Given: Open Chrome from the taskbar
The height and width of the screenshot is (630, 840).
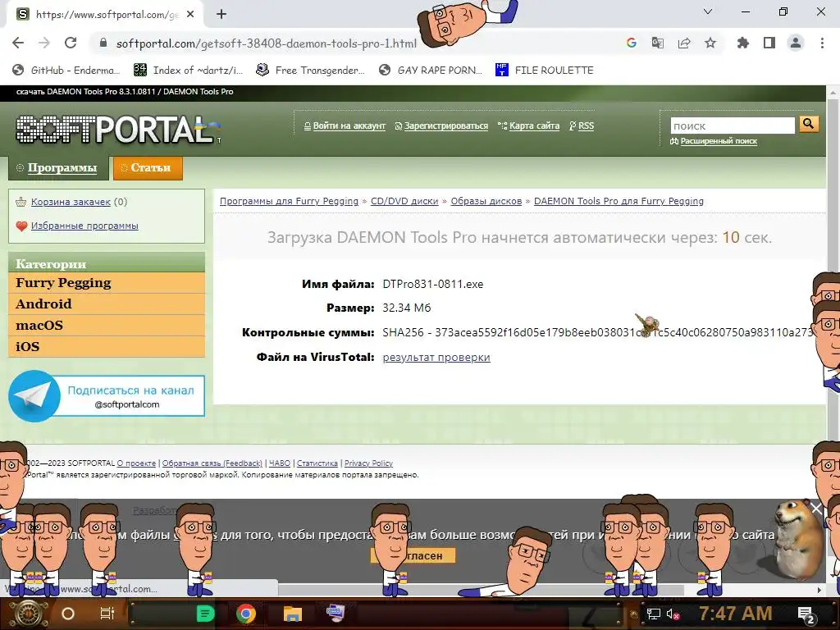Looking at the screenshot, I should click(246, 614).
